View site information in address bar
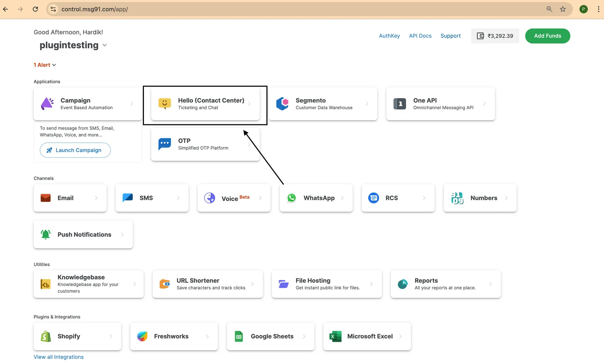 tap(53, 9)
